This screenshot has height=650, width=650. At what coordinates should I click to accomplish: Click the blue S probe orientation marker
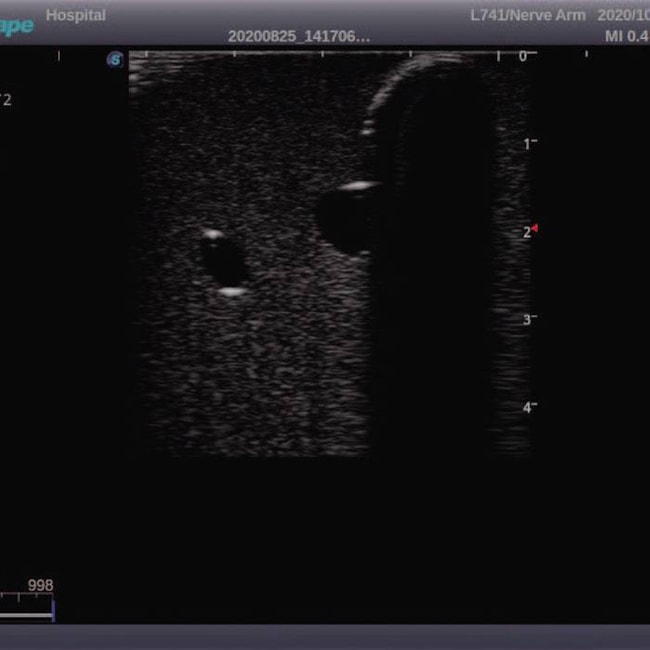(115, 60)
